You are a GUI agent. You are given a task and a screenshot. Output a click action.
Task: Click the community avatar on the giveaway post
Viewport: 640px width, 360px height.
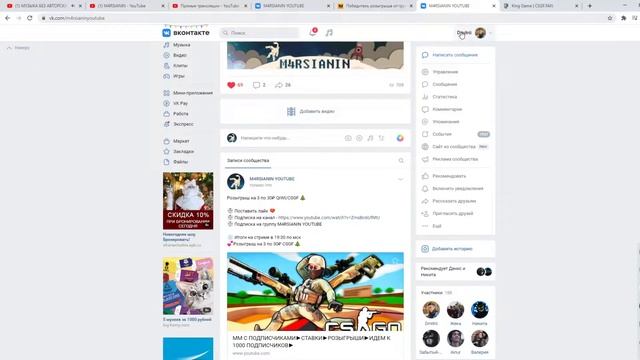point(236,182)
